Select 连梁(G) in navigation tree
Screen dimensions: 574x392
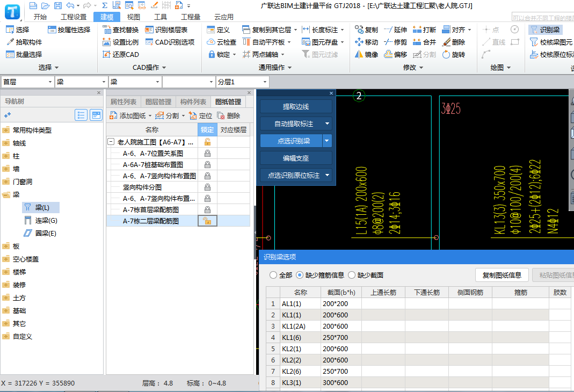point(41,220)
